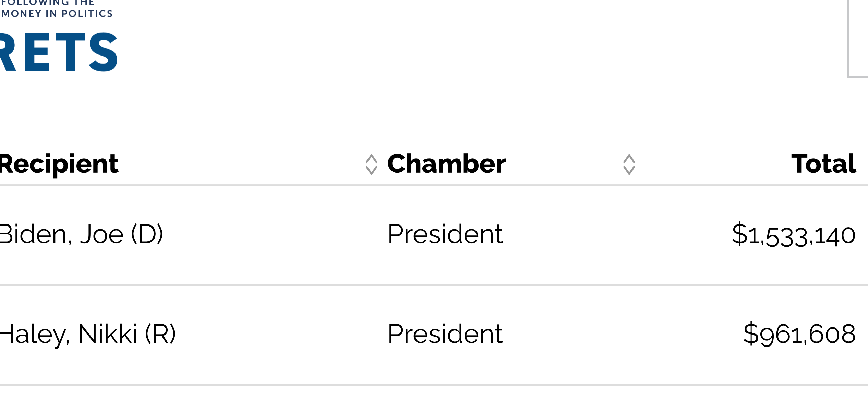This screenshot has width=868, height=401.
Task: Click the Chamber column sort icon
Action: [629, 165]
